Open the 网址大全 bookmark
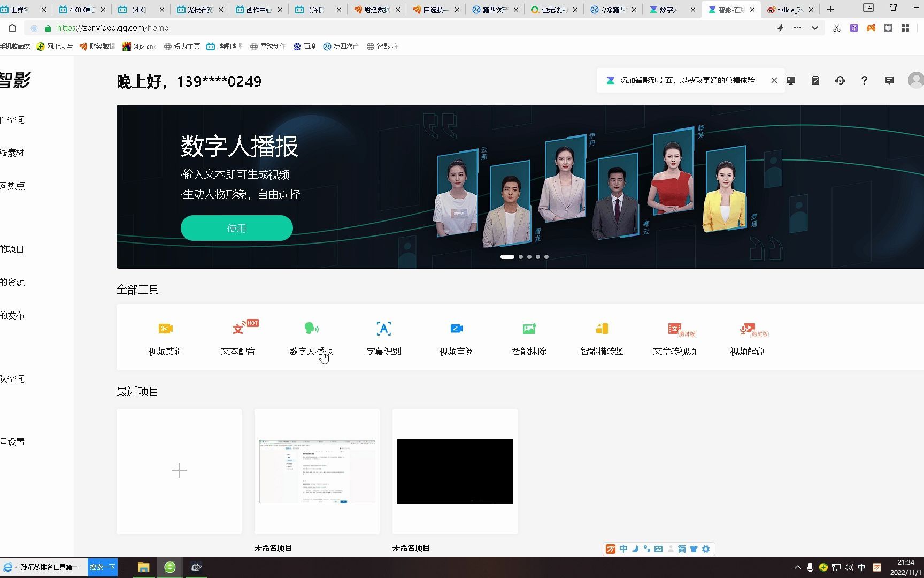 pos(55,47)
